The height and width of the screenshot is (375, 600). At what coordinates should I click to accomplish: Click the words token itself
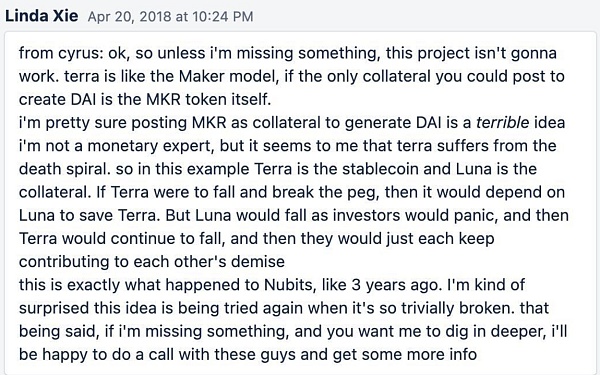(228, 99)
